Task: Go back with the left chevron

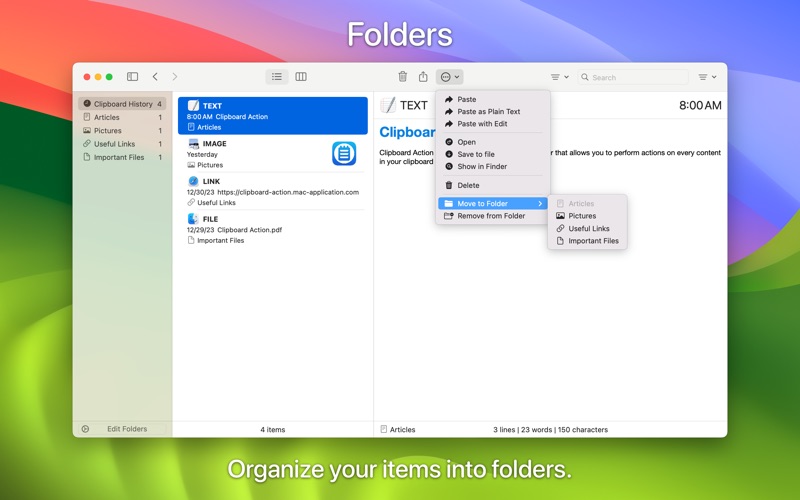Action: tap(155, 77)
